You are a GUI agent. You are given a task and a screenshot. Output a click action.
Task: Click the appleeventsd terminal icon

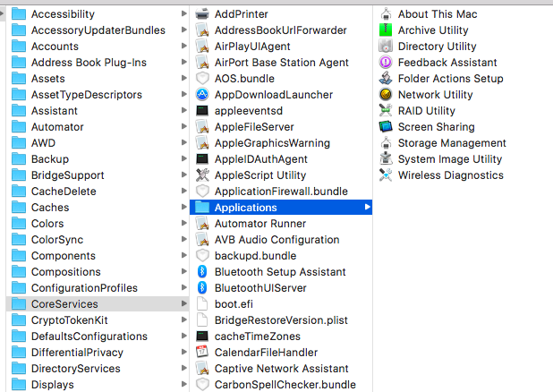tap(202, 111)
